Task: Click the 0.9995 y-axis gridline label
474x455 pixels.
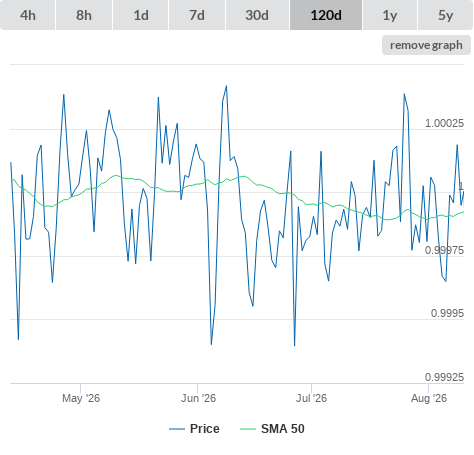Action: tap(447, 313)
